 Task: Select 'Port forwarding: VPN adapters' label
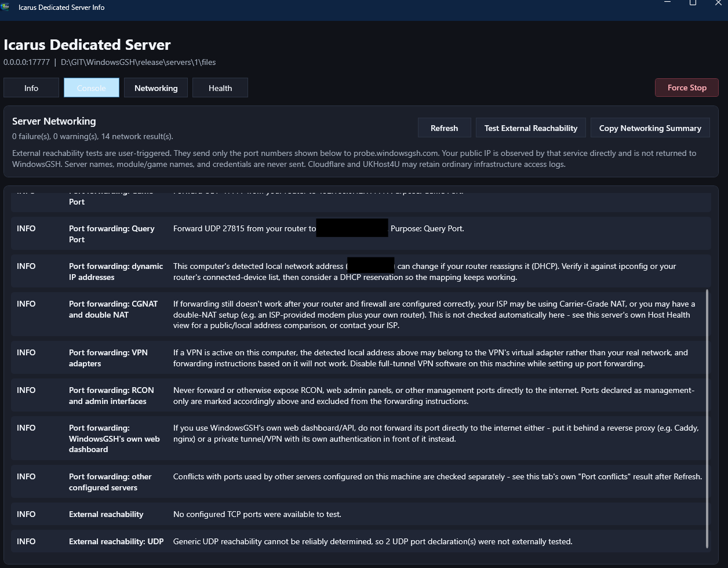coord(108,358)
